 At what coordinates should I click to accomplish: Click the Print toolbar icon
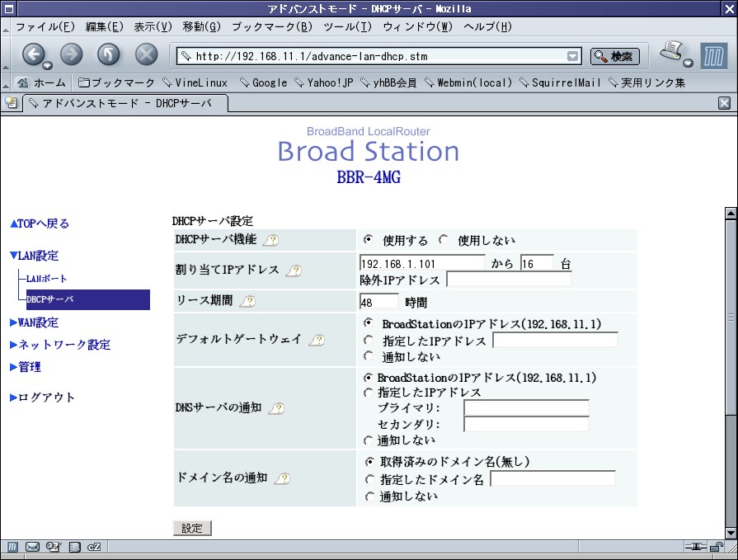point(672,51)
